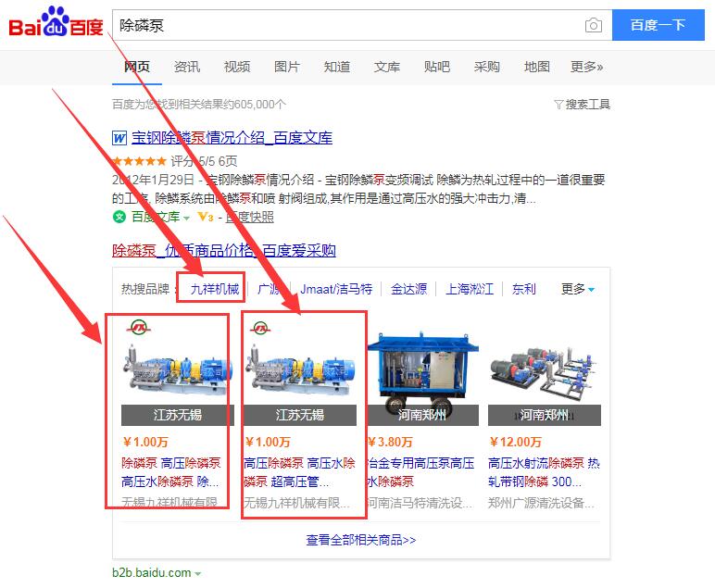Image resolution: width=715 pixels, height=588 pixels.
Task: Click the V3 credibility badge
Action: click(206, 217)
